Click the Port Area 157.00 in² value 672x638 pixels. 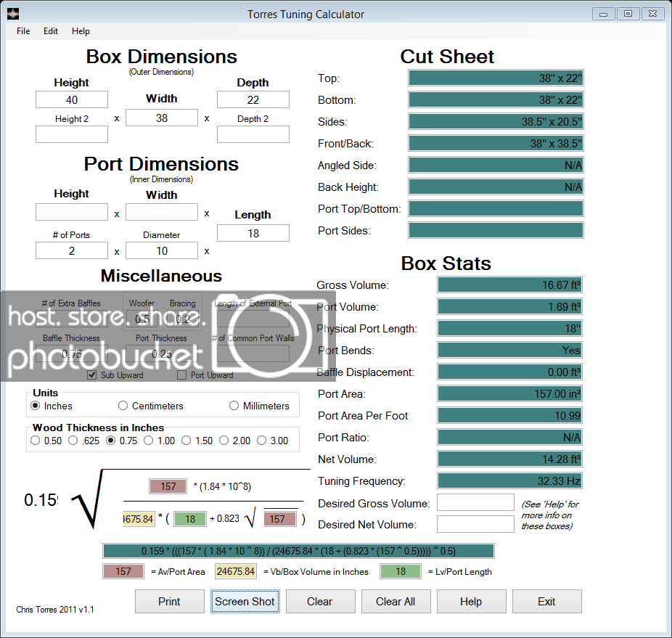pyautogui.click(x=509, y=393)
